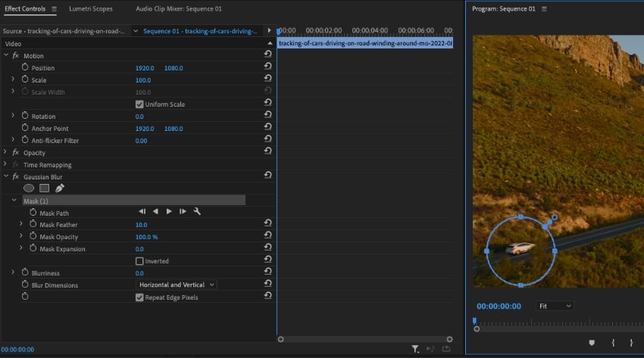This screenshot has height=358, width=644.
Task: Uncheck Repeat Edge Pixels
Action: click(x=139, y=297)
